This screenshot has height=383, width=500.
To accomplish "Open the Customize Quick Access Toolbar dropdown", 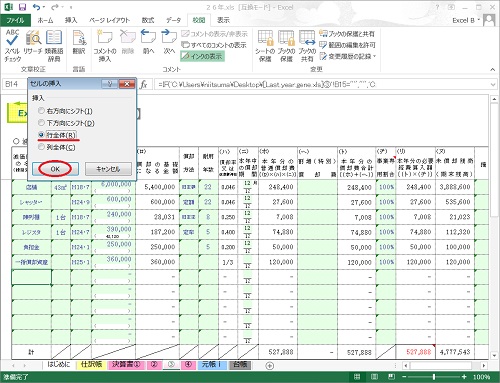I will click(x=71, y=7).
